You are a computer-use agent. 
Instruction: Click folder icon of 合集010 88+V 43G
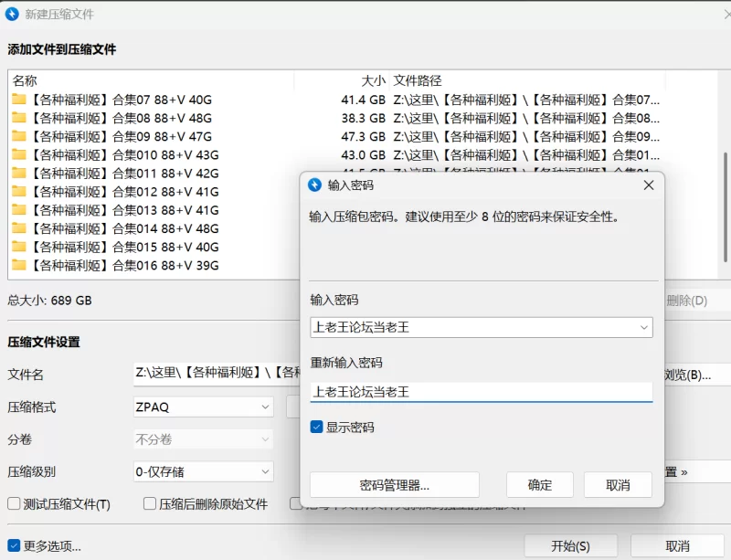[x=19, y=155]
